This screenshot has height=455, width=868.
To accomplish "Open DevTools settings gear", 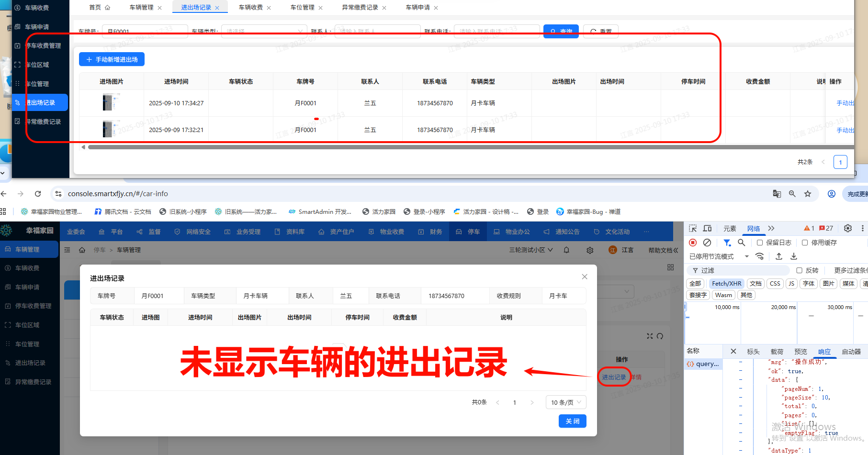I will click(847, 229).
